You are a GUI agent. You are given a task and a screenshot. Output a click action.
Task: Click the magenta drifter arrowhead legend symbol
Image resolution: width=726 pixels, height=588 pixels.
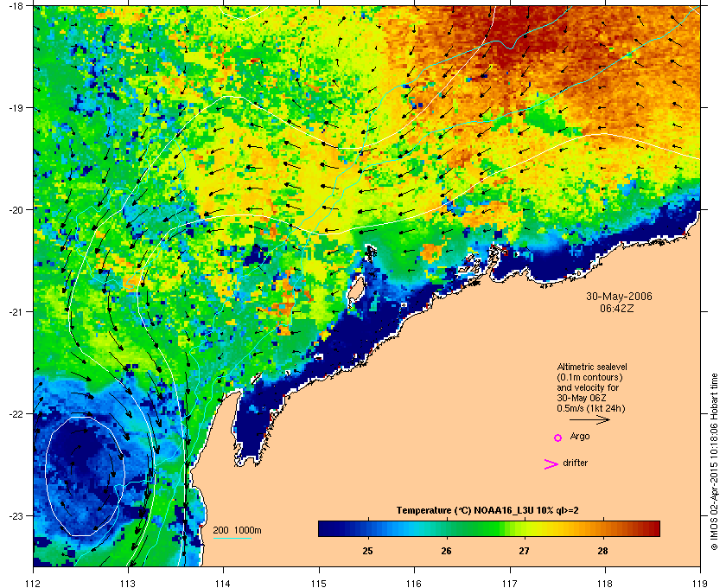pyautogui.click(x=551, y=464)
